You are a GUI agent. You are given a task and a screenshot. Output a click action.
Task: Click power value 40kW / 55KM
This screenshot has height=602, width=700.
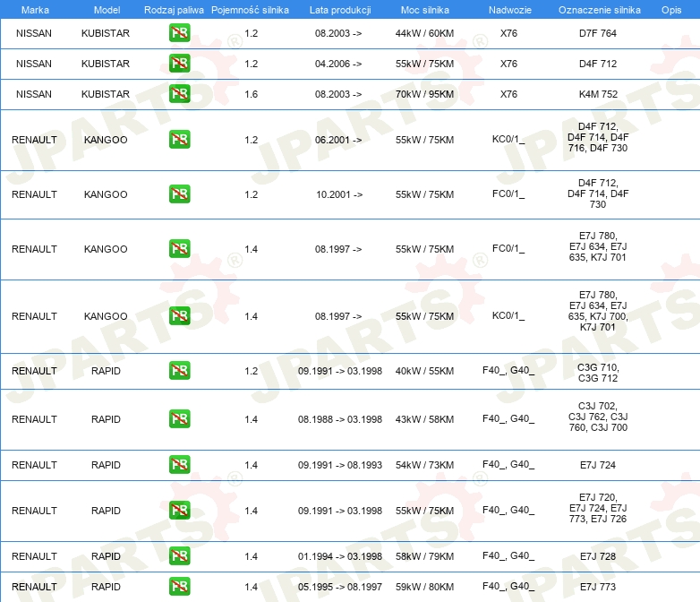click(424, 371)
